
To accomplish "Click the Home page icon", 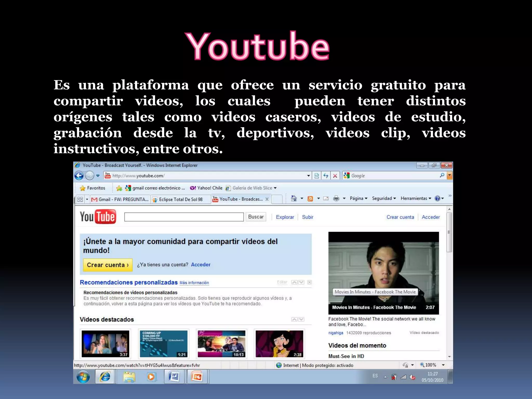I will 294,198.
